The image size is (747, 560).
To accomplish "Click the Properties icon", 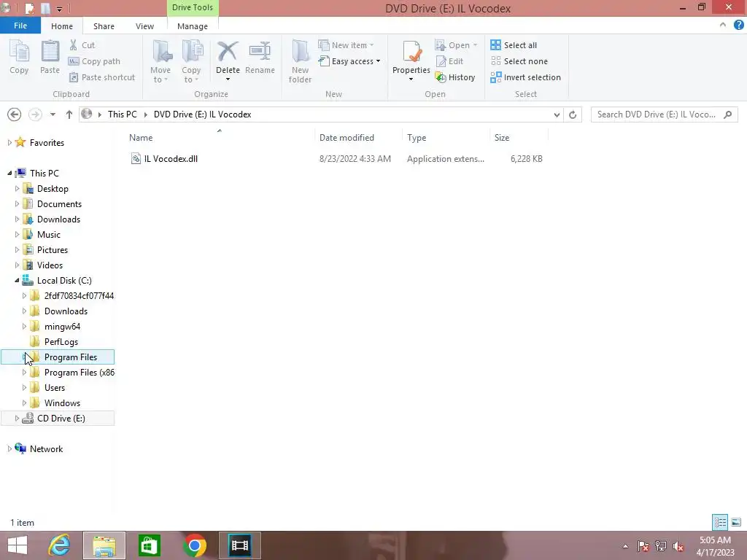I will [411, 52].
